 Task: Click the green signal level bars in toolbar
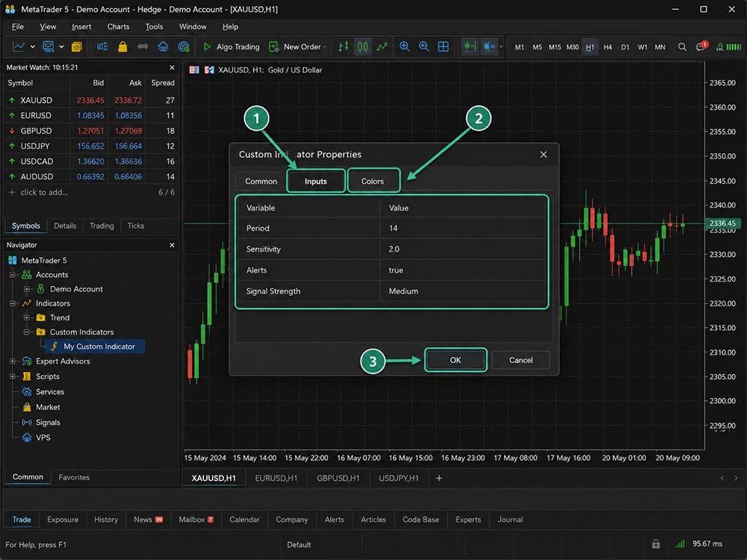(x=734, y=46)
